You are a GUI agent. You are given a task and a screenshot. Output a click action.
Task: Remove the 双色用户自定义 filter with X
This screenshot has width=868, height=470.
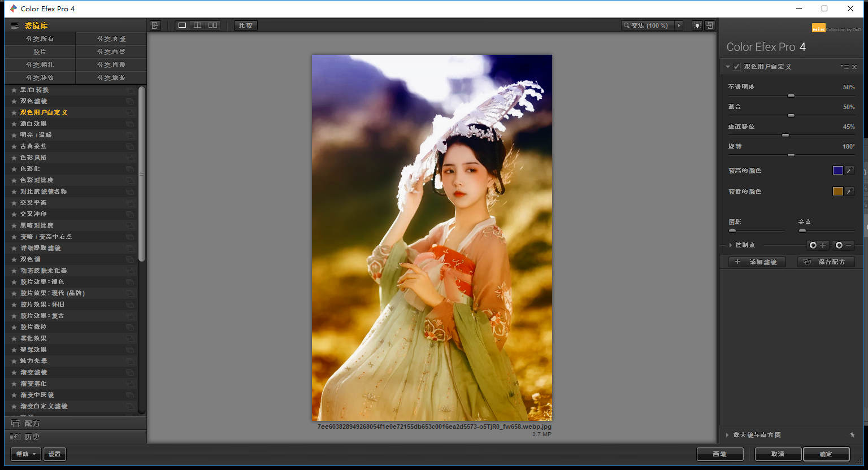pyautogui.click(x=854, y=67)
